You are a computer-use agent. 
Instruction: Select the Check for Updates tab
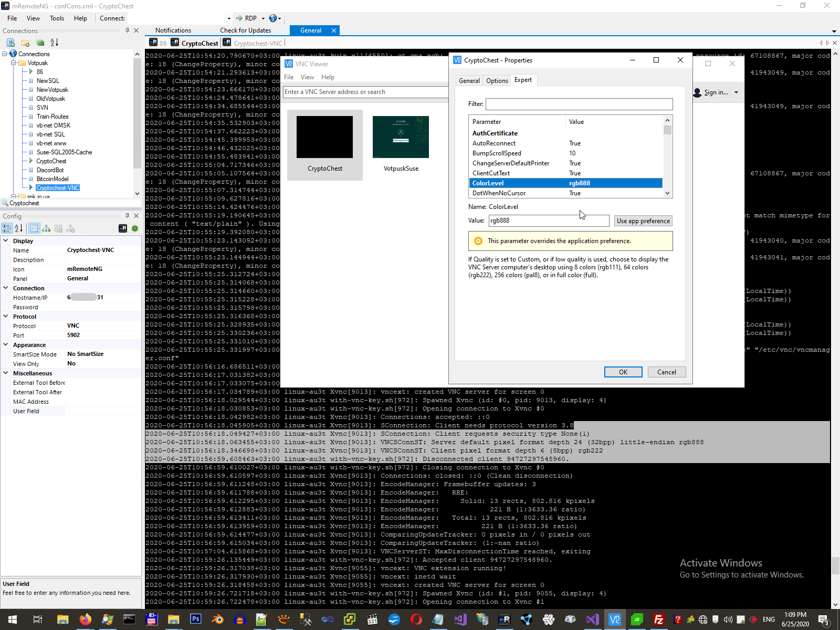click(x=245, y=30)
